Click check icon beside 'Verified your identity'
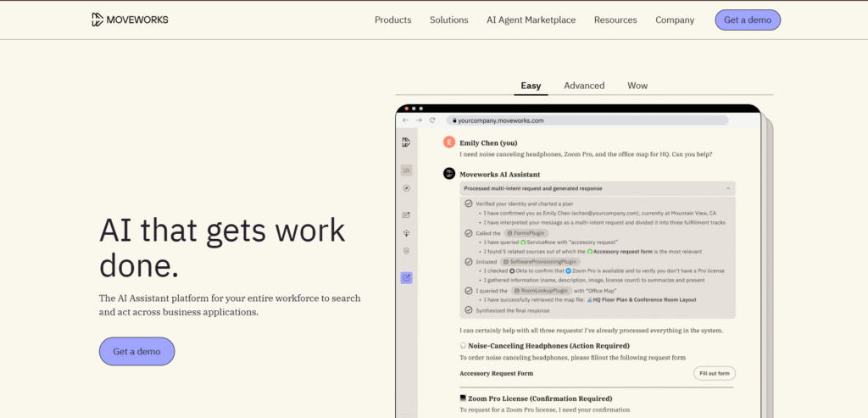This screenshot has width=868, height=418. point(469,203)
